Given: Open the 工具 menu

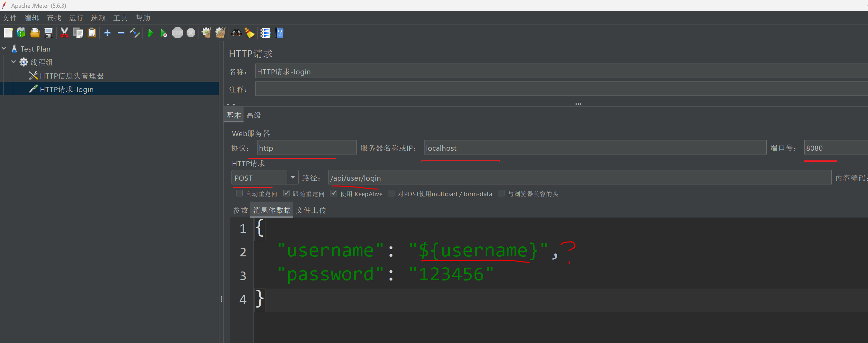Looking at the screenshot, I should (x=121, y=18).
